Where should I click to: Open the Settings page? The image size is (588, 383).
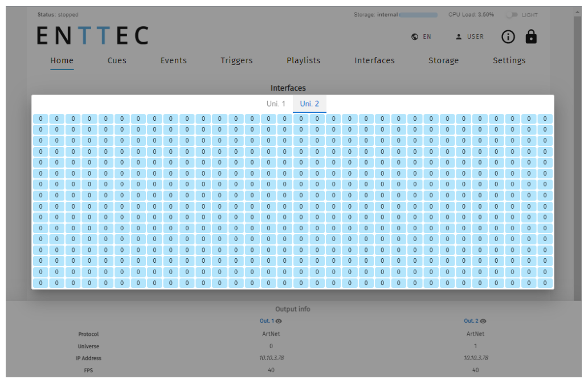(x=509, y=60)
